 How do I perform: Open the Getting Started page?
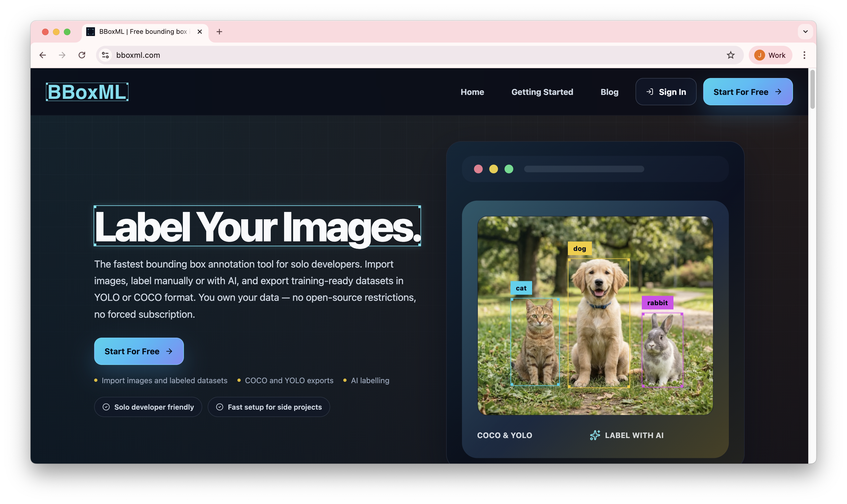[542, 92]
